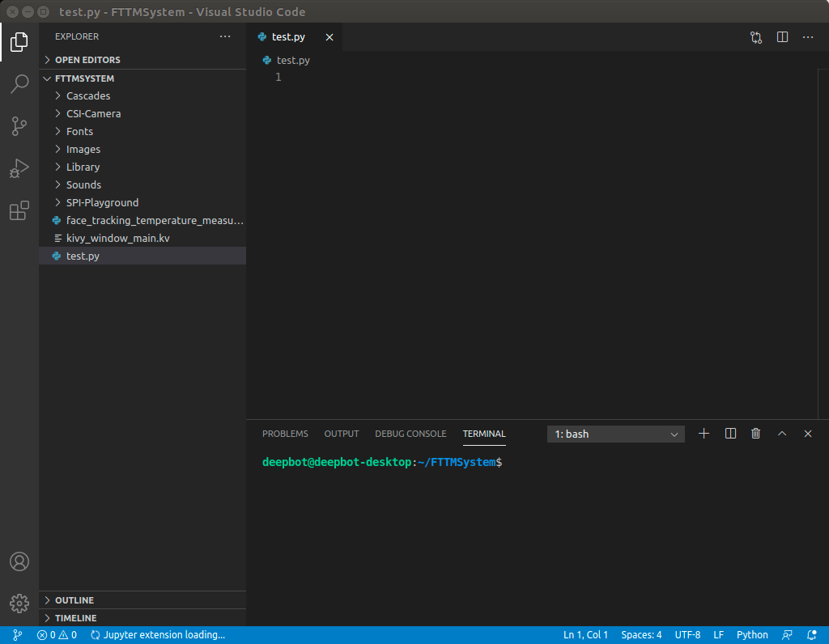Open face_tracking_temperature_measu... file
Viewport: 829px width, 644px height.
142,220
